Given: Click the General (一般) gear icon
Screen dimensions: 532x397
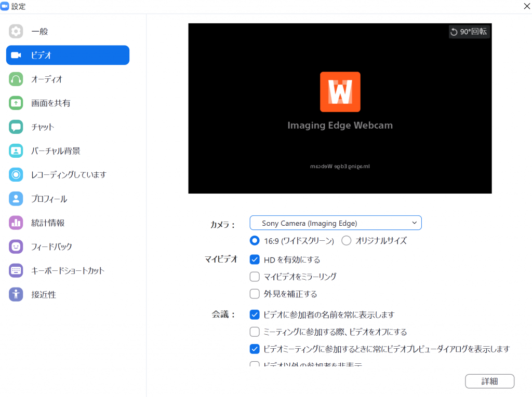Looking at the screenshot, I should (16, 31).
